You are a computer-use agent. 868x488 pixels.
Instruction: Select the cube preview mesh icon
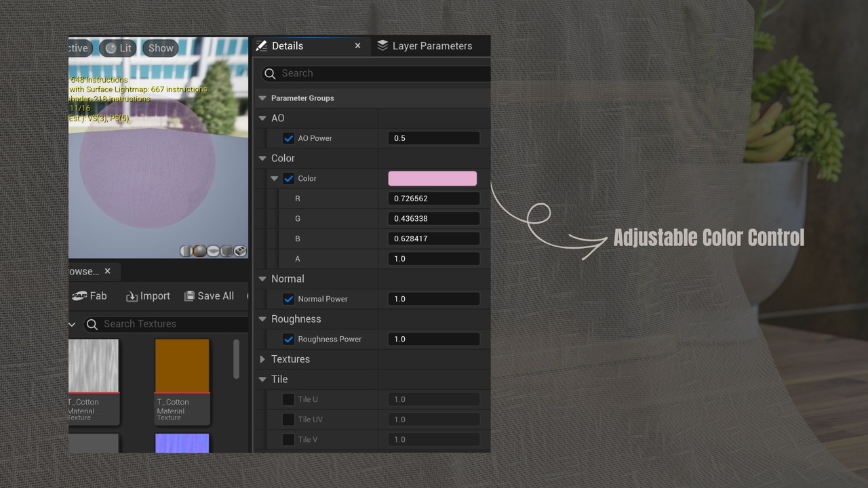click(x=226, y=251)
